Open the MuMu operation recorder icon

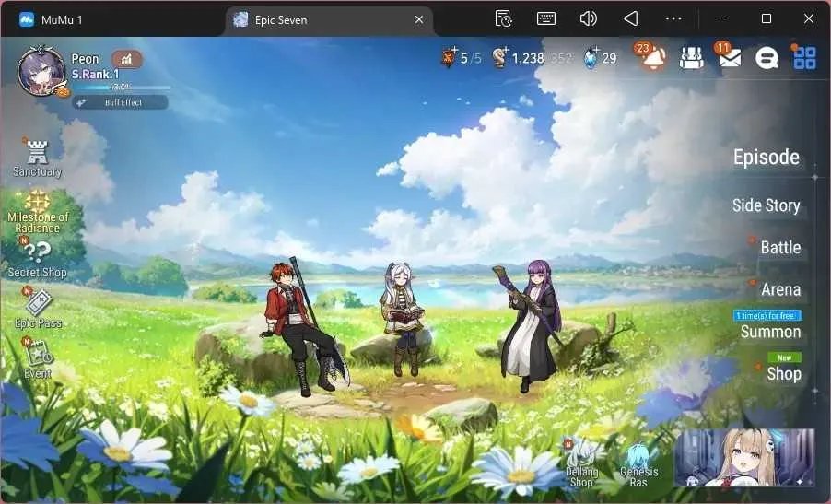point(503,19)
